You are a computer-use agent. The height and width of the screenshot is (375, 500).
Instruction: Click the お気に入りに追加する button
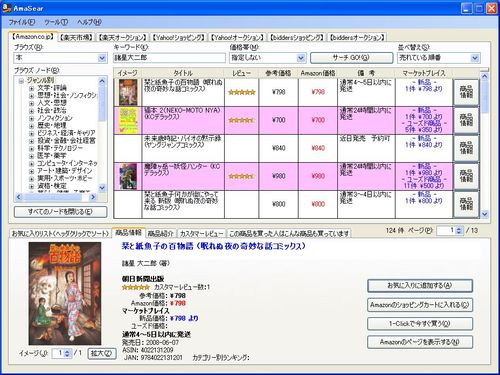pyautogui.click(x=420, y=286)
